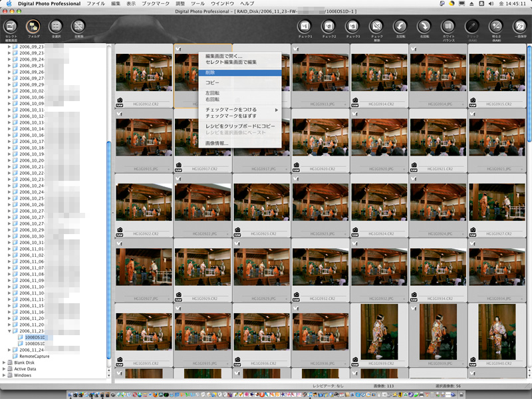
Task: Toggle check mark on HG1G0921.JPG thumbnail
Action: pyautogui.click(x=473, y=114)
